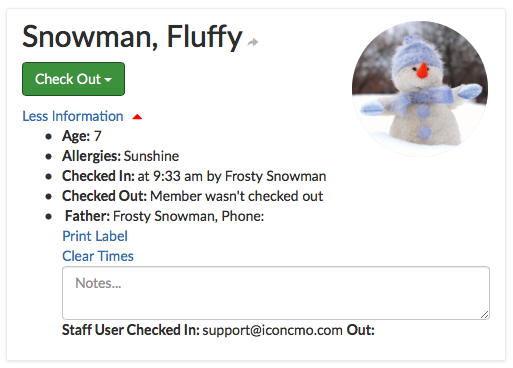Click the Out: label after email

point(361,330)
